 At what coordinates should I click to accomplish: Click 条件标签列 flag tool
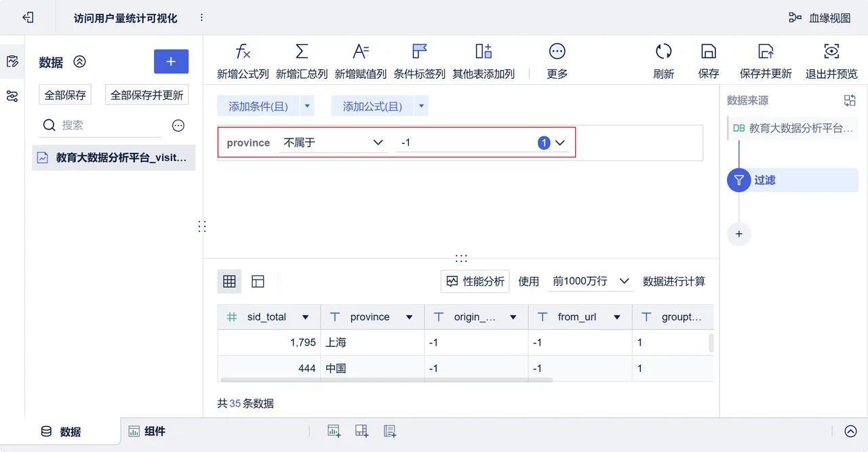click(420, 61)
